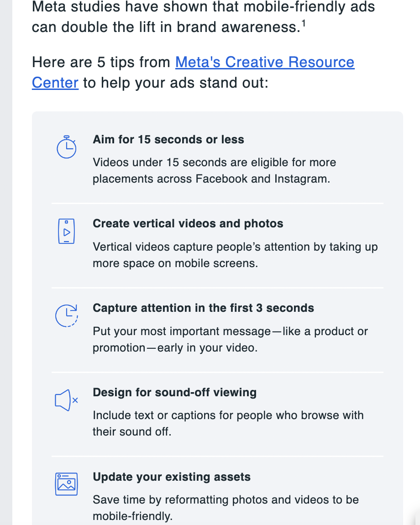This screenshot has height=525, width=420.
Task: Click the description about vertical videos capturing attention
Action: (x=235, y=255)
